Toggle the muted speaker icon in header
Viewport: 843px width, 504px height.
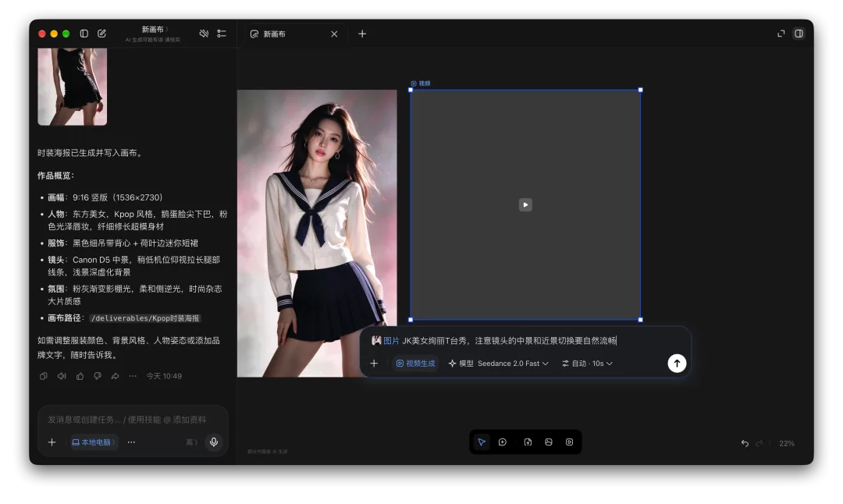coord(204,34)
